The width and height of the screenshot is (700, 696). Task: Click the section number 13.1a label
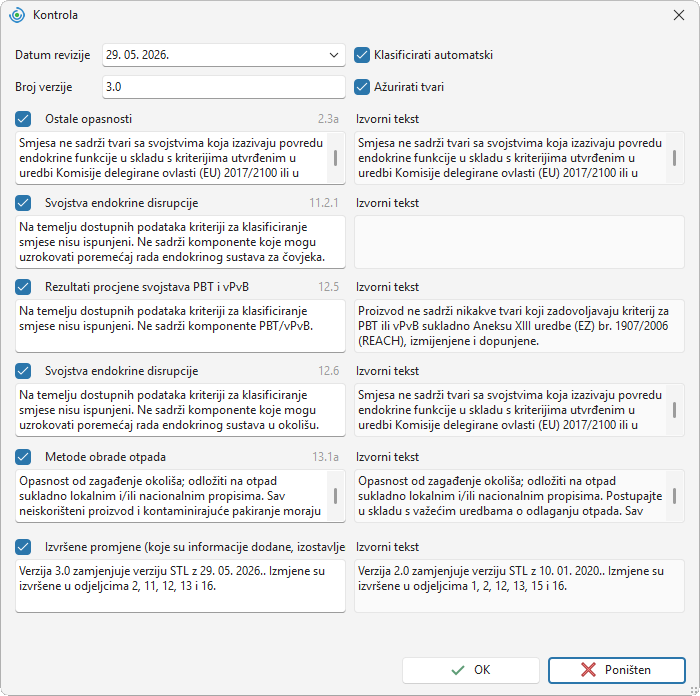(x=325, y=457)
